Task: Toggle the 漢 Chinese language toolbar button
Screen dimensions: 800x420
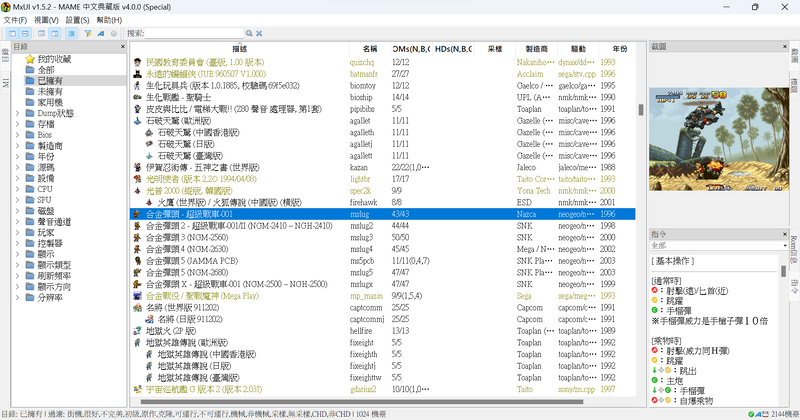Action: coord(71,33)
